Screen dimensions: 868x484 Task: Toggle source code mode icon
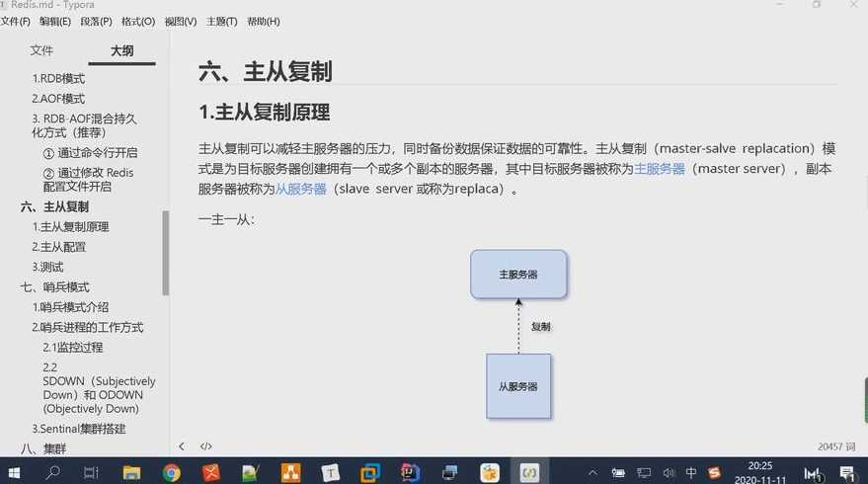pyautogui.click(x=206, y=446)
